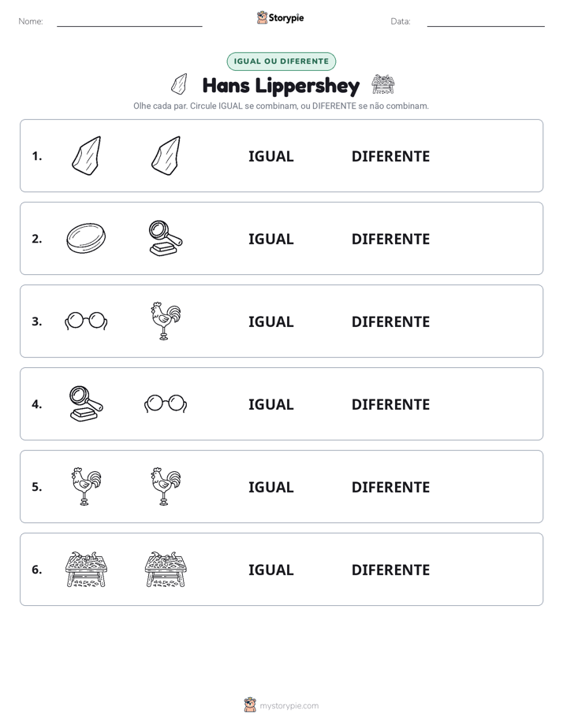Click the magnifying glass icon in row 2
Image resolution: width=563 pixels, height=728 pixels.
(166, 238)
